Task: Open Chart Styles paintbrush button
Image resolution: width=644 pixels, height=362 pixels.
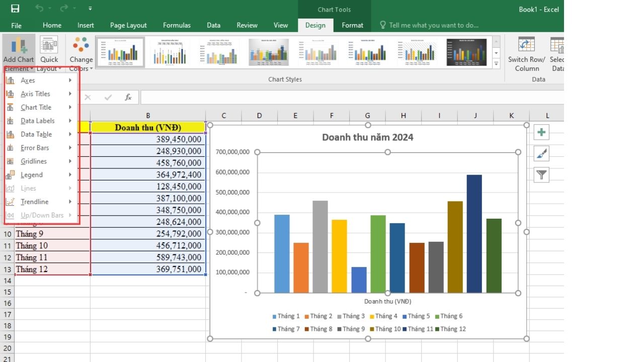Action: click(541, 154)
